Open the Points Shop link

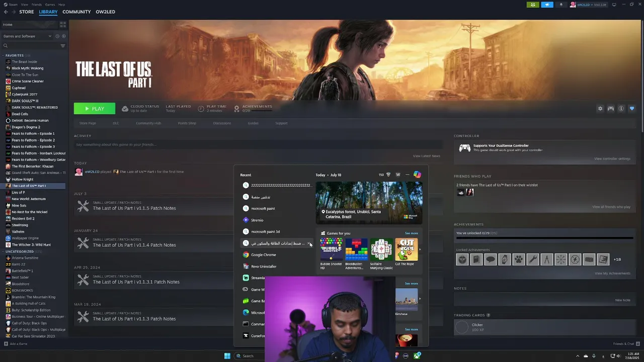[x=187, y=123]
